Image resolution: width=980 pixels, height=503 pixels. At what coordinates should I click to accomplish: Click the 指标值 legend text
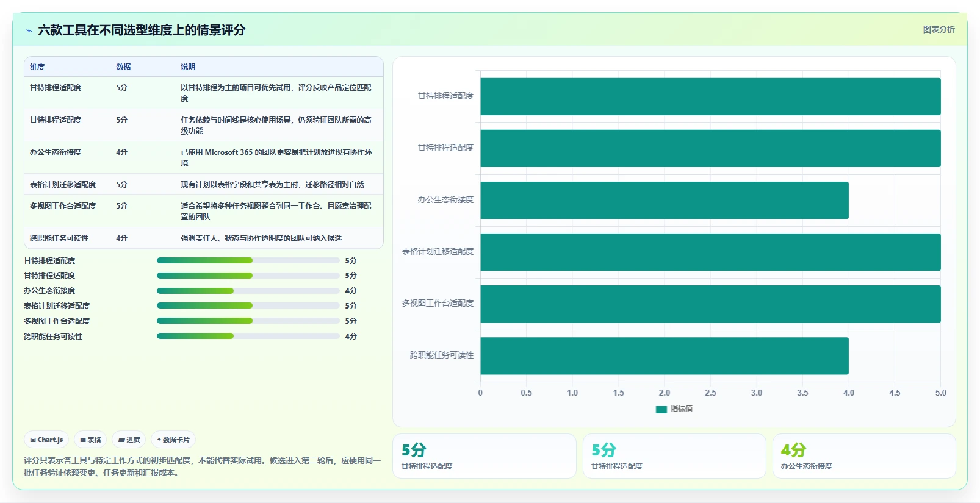[682, 409]
